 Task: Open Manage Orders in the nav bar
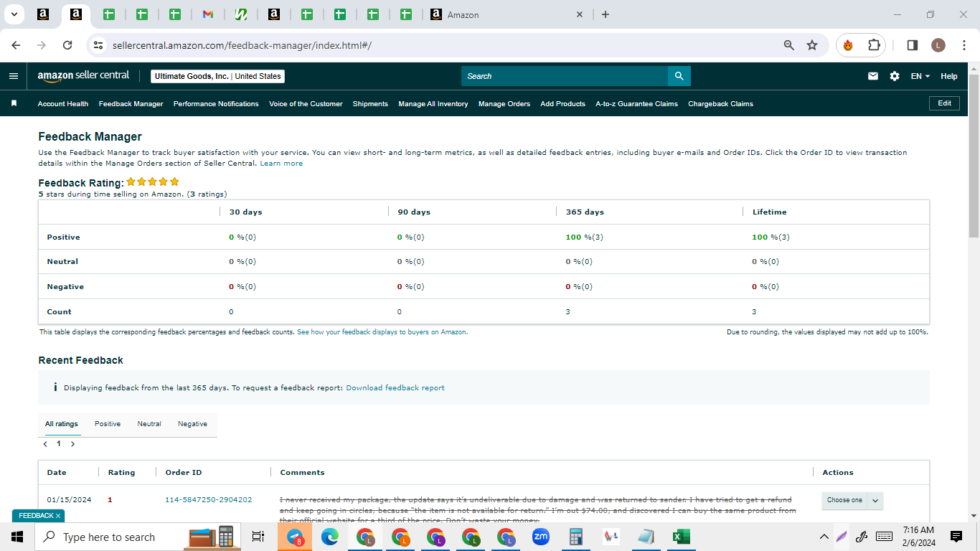point(504,103)
